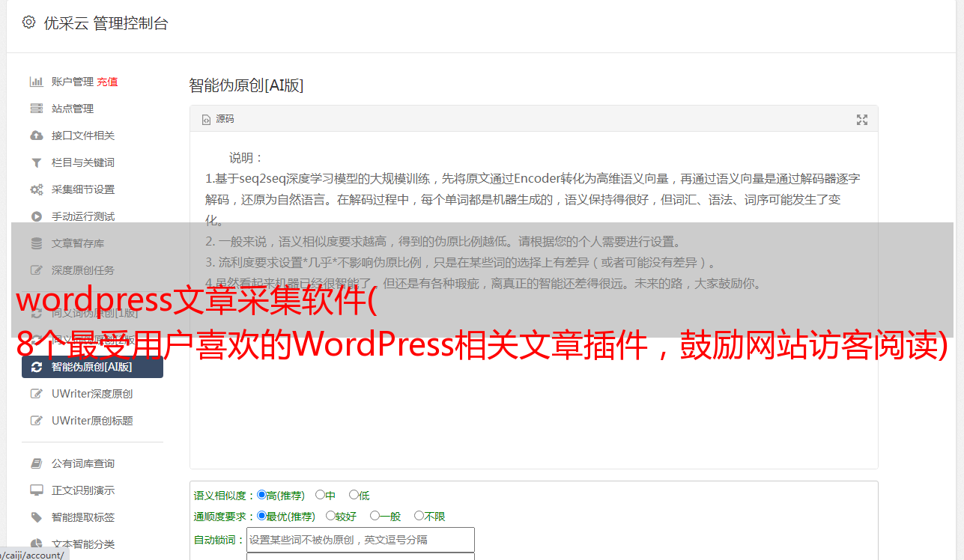Click the red 充值 recharge link

[x=107, y=82]
